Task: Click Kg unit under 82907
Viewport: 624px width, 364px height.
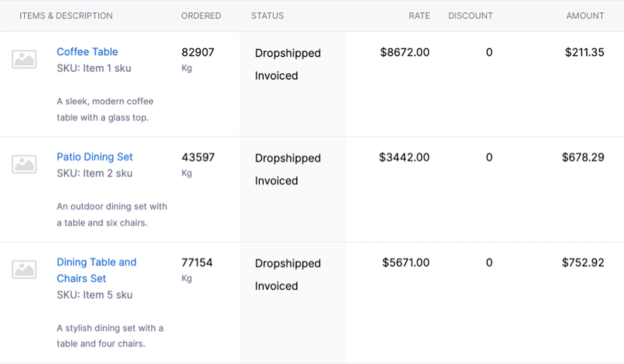Action: click(x=186, y=68)
